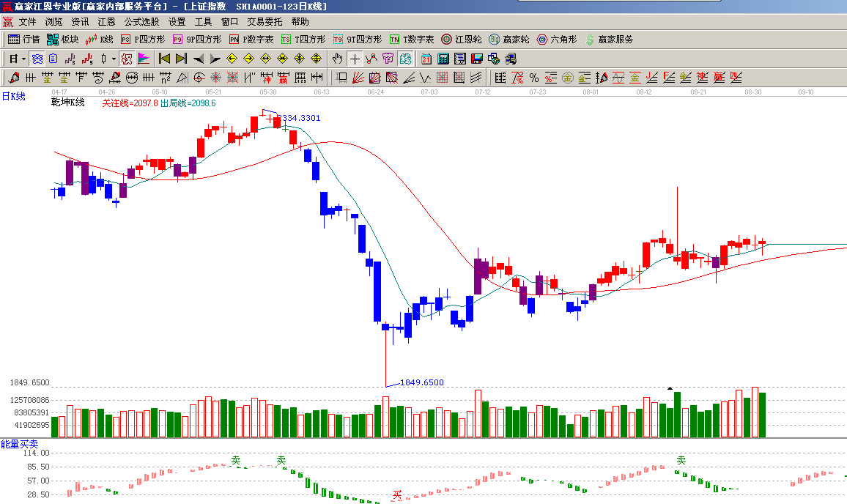This screenshot has width=847, height=504.
Task: Open the 江恩轮 Gann wheel tool
Action: (462, 40)
